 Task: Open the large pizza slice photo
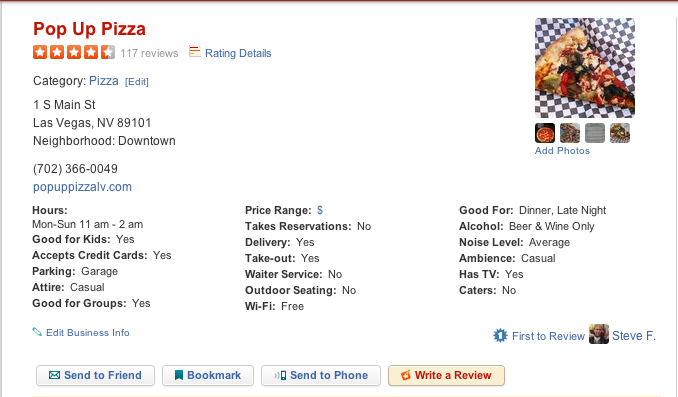585,68
